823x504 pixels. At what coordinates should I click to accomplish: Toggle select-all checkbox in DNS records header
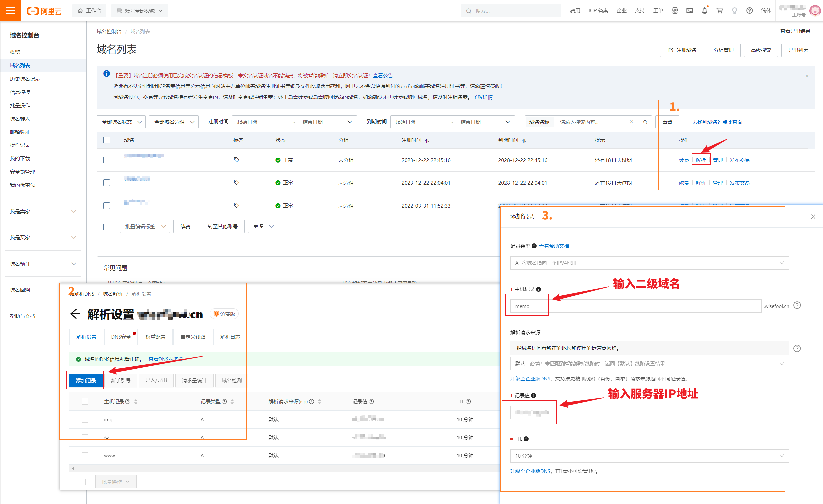pos(85,401)
